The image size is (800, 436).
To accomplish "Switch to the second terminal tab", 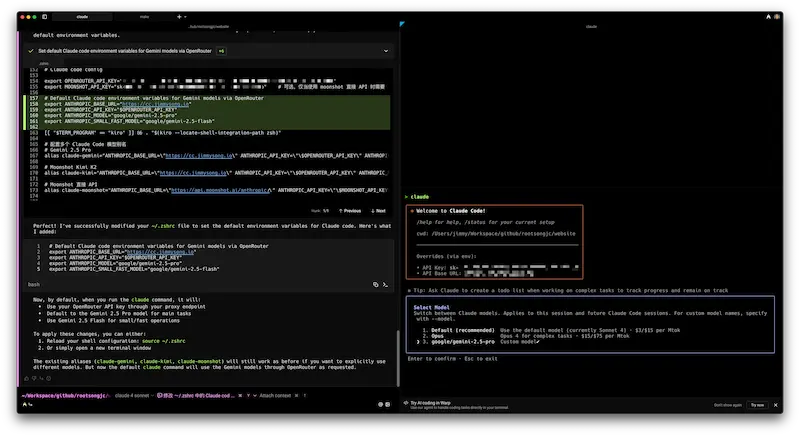I will click(144, 17).
